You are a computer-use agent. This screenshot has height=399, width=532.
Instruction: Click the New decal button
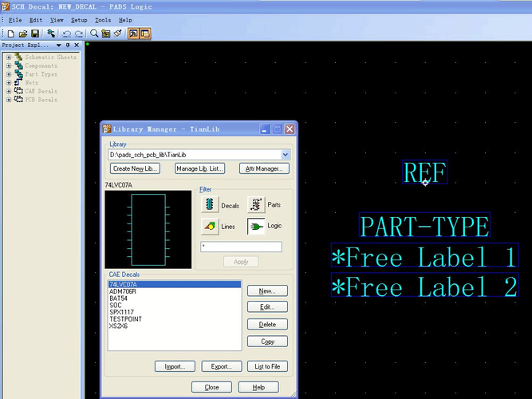pyautogui.click(x=267, y=291)
